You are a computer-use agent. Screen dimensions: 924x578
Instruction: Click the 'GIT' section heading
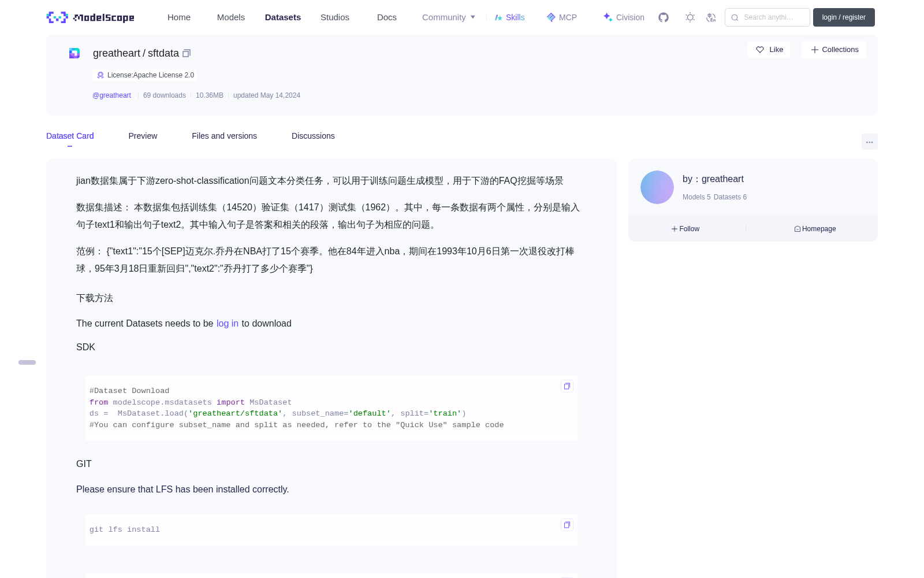click(x=84, y=464)
